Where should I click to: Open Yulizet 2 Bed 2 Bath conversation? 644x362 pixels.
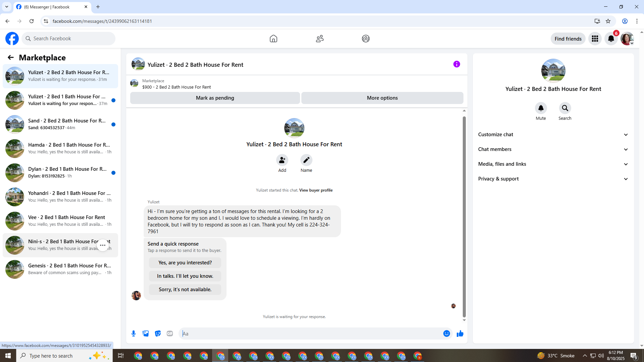pyautogui.click(x=60, y=76)
